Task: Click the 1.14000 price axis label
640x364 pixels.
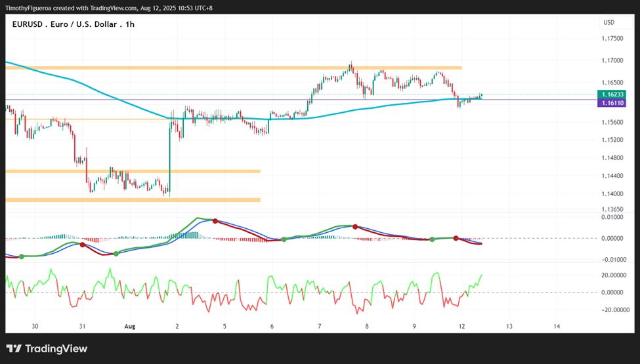Action: click(612, 194)
